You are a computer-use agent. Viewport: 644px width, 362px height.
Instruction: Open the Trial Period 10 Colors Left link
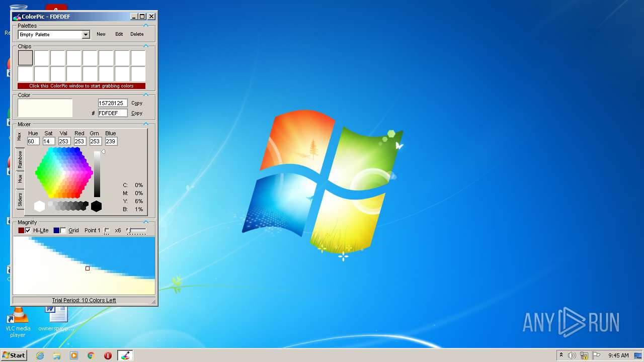[x=84, y=300]
